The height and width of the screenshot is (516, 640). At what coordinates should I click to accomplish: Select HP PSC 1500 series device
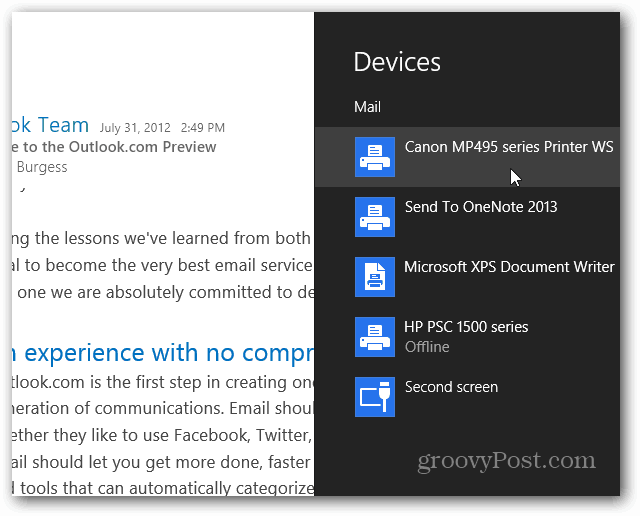tap(467, 337)
